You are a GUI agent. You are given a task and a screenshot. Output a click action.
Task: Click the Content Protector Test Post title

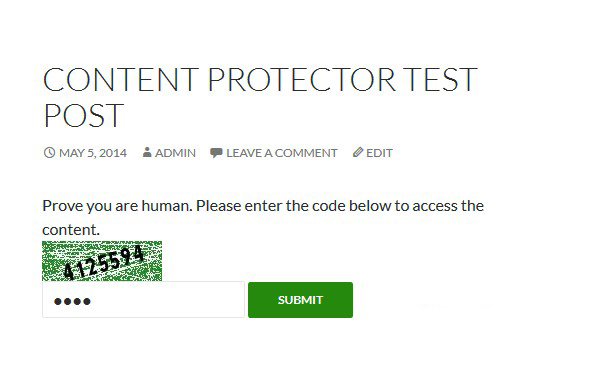(x=260, y=97)
